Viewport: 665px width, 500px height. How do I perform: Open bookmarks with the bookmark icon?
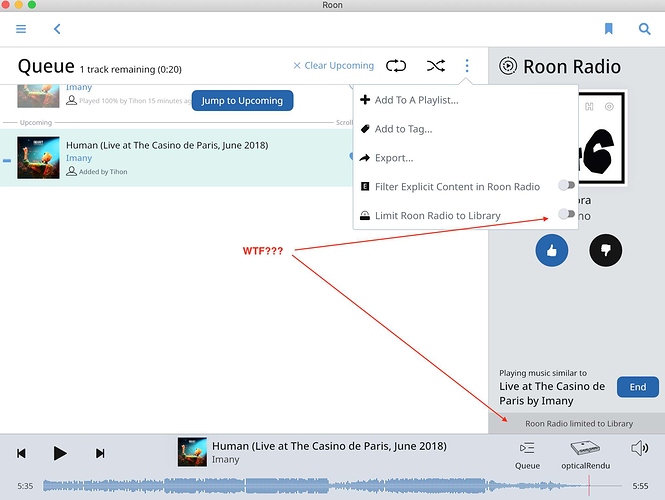pos(609,29)
